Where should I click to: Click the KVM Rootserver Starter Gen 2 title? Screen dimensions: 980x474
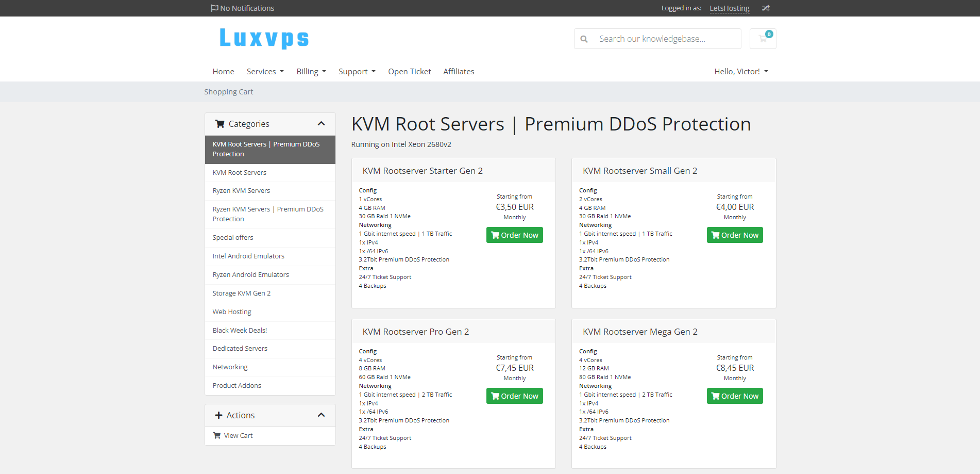click(x=423, y=171)
